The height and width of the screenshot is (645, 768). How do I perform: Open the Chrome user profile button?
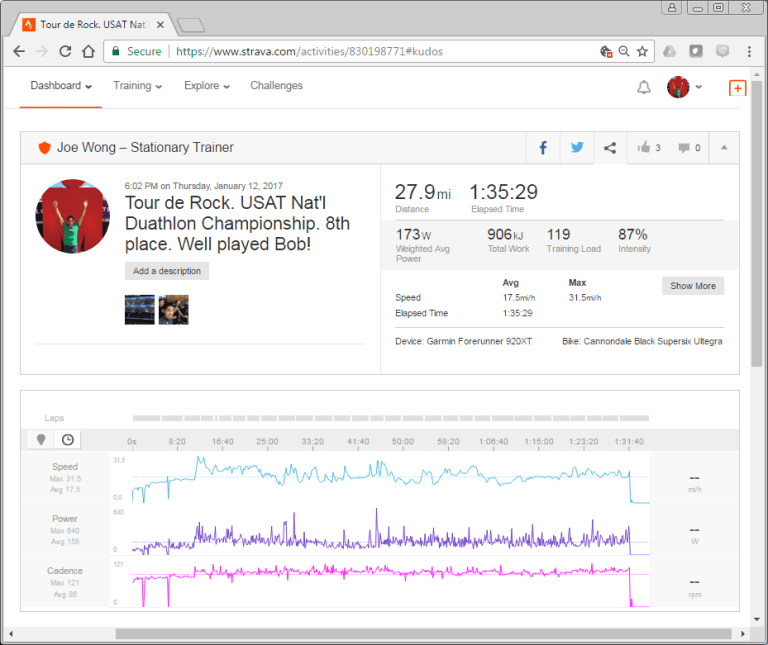click(x=672, y=7)
